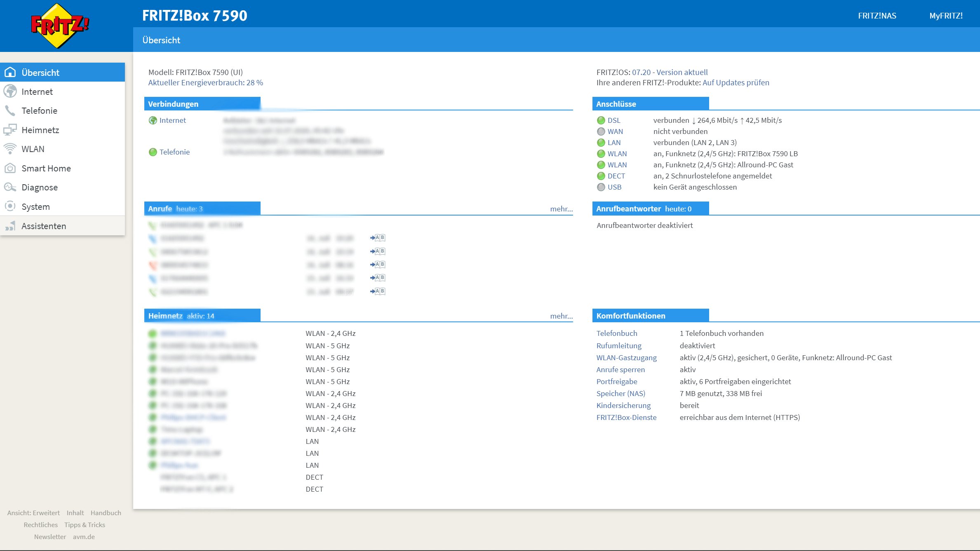Open the WLAN-Gastzugang link
This screenshot has width=980, height=551.
627,358
